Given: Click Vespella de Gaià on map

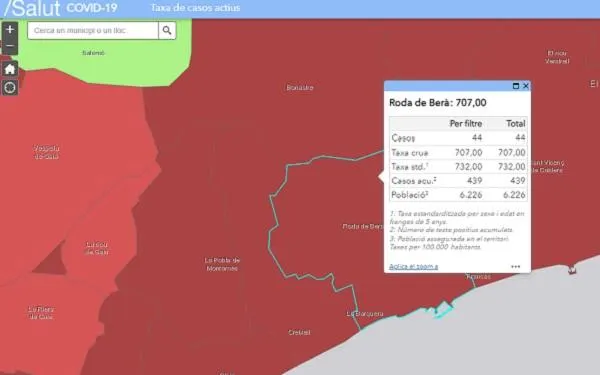Looking at the screenshot, I should [x=46, y=152].
